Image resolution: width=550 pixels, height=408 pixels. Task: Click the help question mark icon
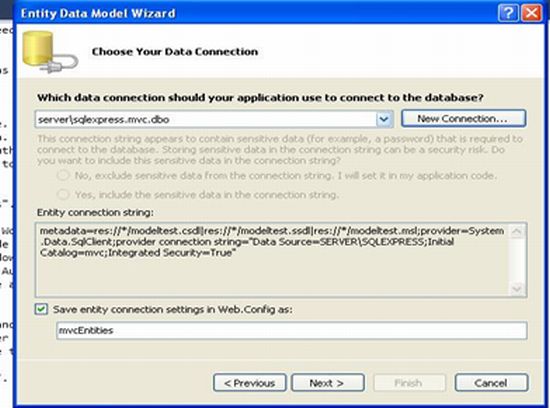tap(508, 13)
